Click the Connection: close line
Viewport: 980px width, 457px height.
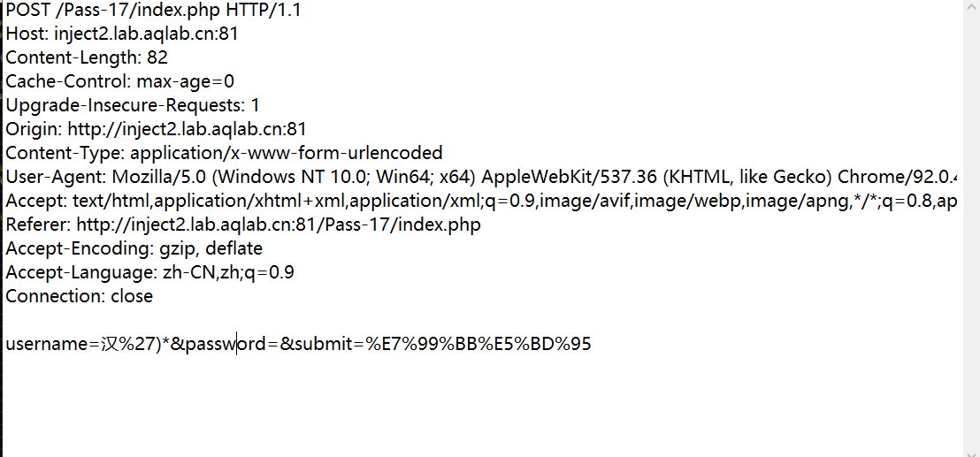(x=79, y=297)
